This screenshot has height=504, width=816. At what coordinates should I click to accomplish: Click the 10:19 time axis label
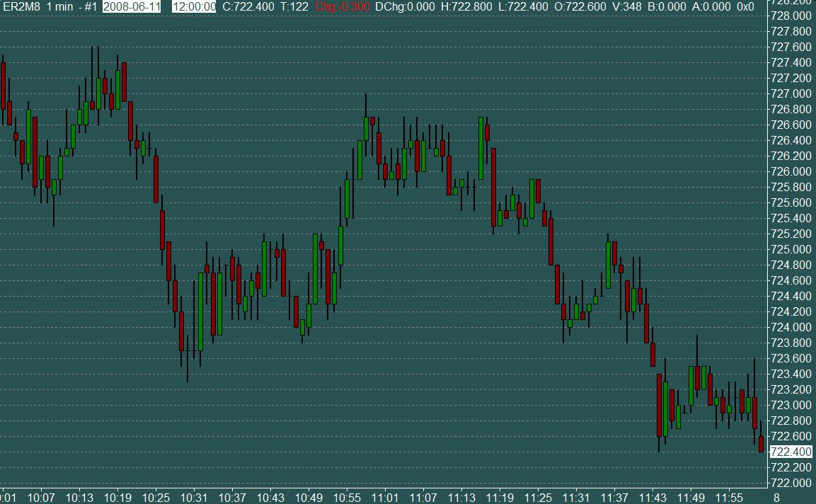pyautogui.click(x=117, y=498)
